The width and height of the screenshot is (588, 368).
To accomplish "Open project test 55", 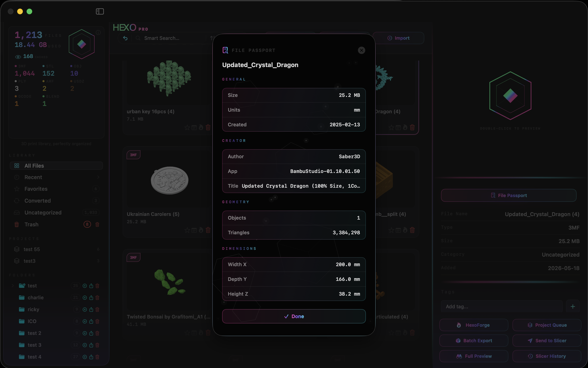I will click(56, 249).
